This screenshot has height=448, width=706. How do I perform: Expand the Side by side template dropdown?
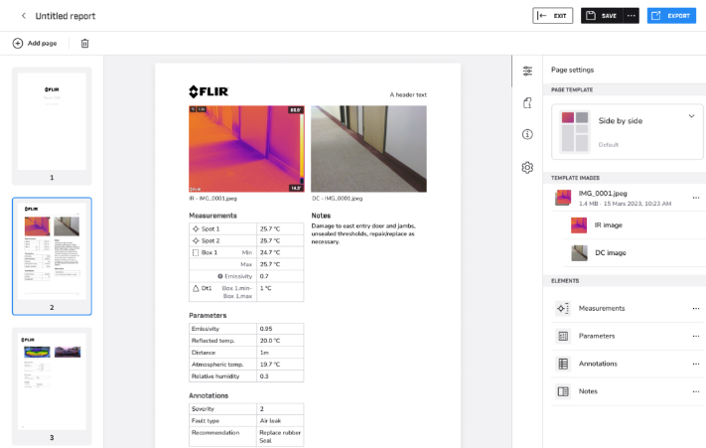point(690,117)
